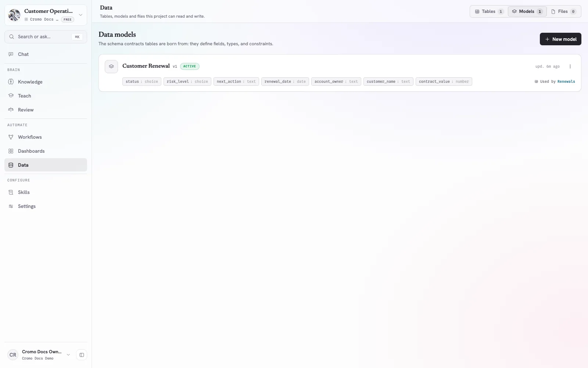Image resolution: width=588 pixels, height=368 pixels.
Task: Click the account_owner : text field chip
Action: 336,82
